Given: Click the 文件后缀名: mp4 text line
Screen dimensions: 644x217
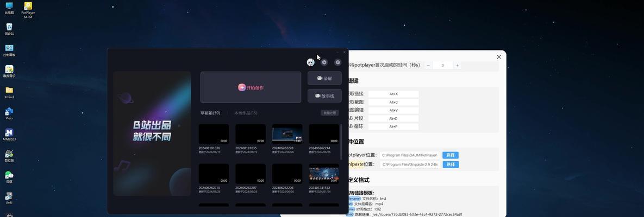Looking at the screenshot, I should pyautogui.click(x=368, y=204).
